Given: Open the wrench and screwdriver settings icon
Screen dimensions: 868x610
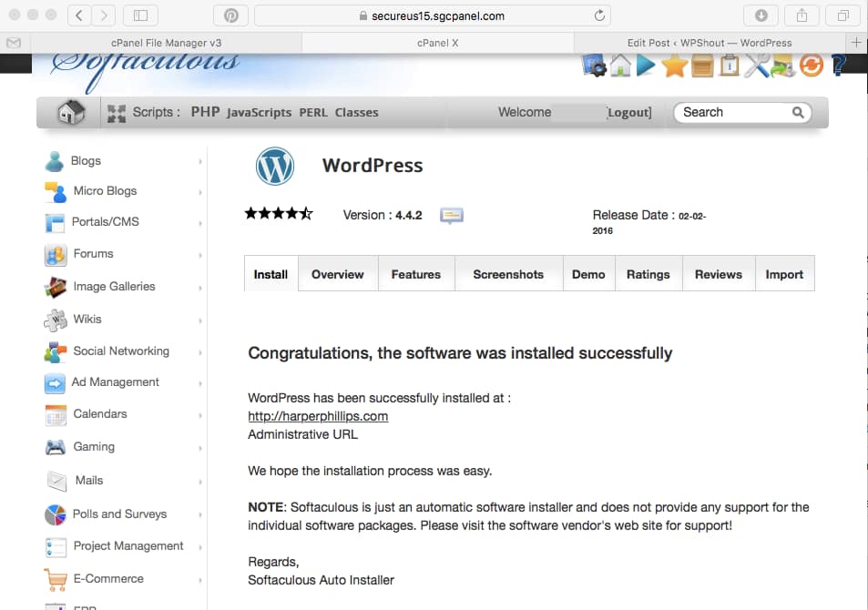Looking at the screenshot, I should [x=756, y=66].
